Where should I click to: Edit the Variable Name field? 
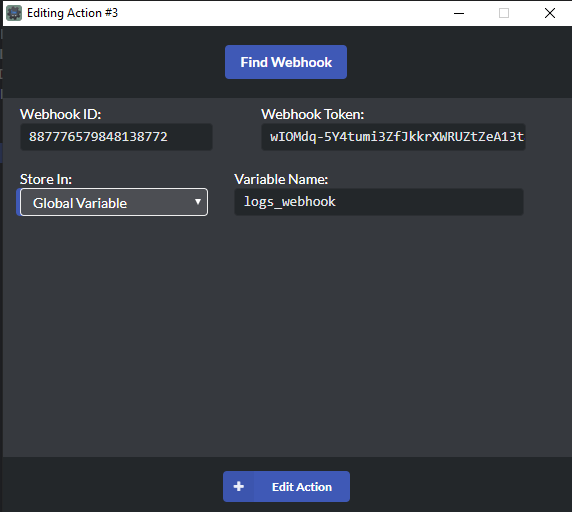point(379,202)
